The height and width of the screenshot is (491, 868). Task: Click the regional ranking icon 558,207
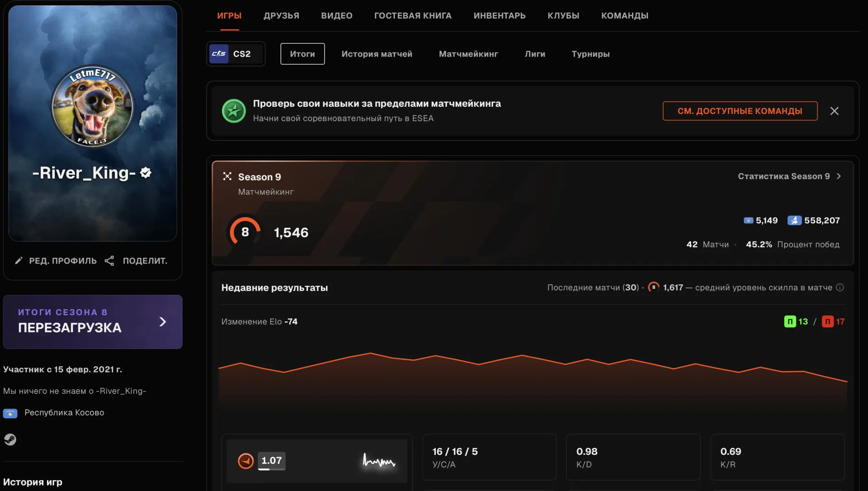794,221
